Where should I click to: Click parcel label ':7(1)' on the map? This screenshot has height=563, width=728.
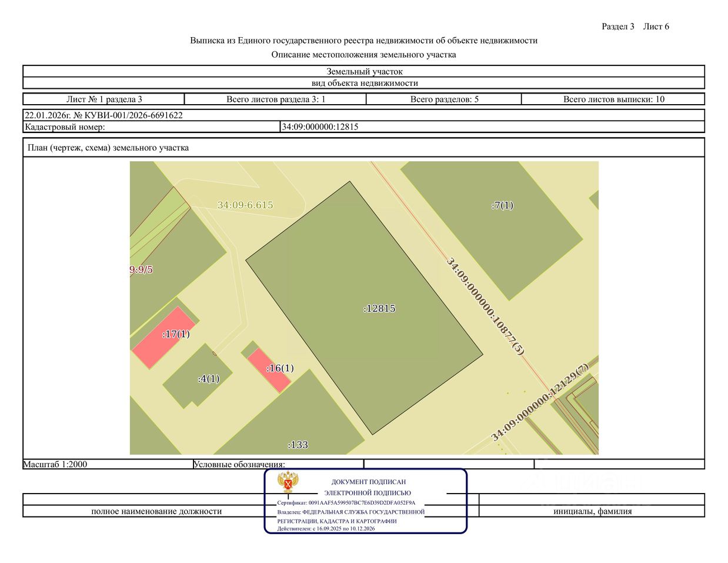click(502, 205)
